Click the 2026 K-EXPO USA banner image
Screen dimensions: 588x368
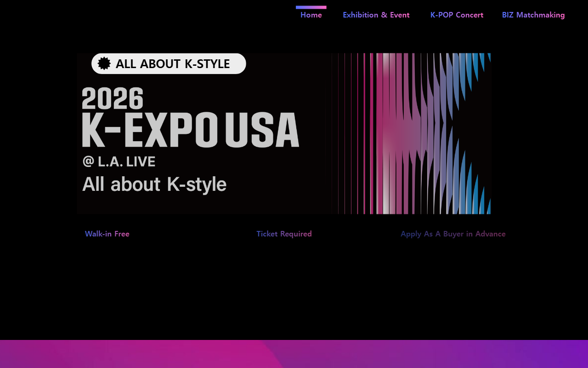tap(284, 133)
